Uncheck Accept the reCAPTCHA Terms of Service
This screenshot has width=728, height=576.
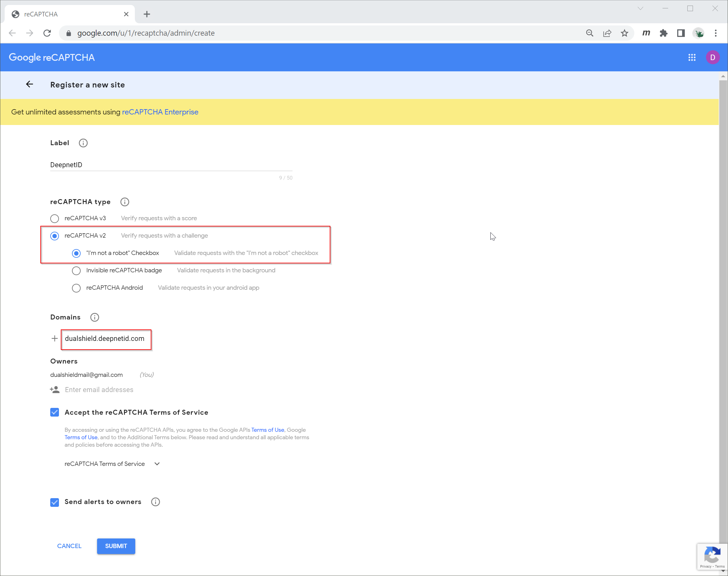point(55,413)
